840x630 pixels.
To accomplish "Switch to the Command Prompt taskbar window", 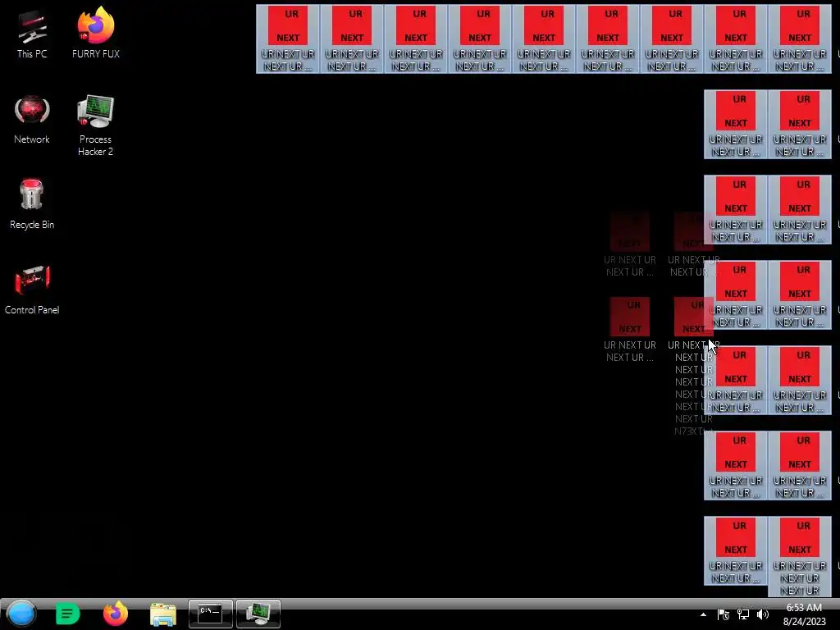I will (x=211, y=614).
